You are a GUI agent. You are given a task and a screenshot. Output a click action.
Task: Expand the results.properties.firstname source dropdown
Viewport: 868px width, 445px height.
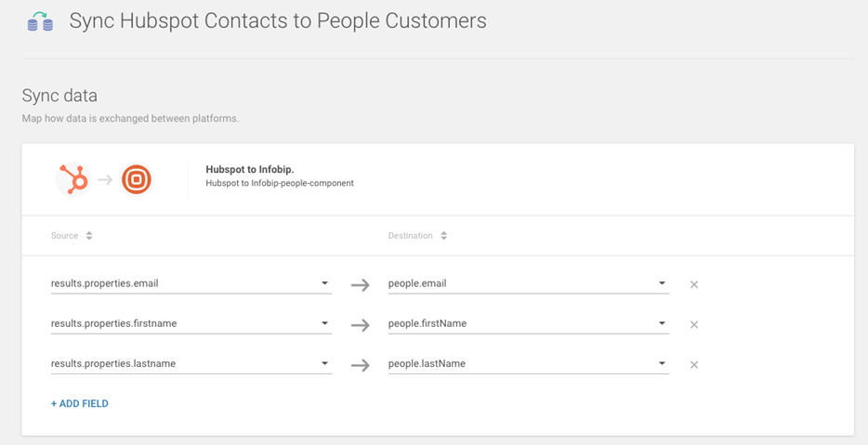pos(324,323)
